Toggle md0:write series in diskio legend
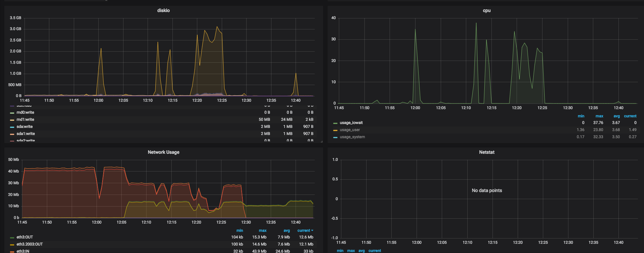Screen dimensions: 644x253 25,113
